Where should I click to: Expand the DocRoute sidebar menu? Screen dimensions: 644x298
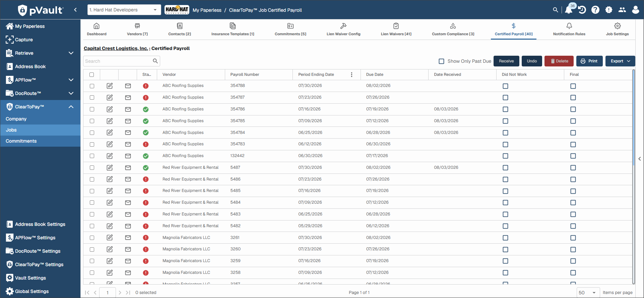(x=71, y=93)
